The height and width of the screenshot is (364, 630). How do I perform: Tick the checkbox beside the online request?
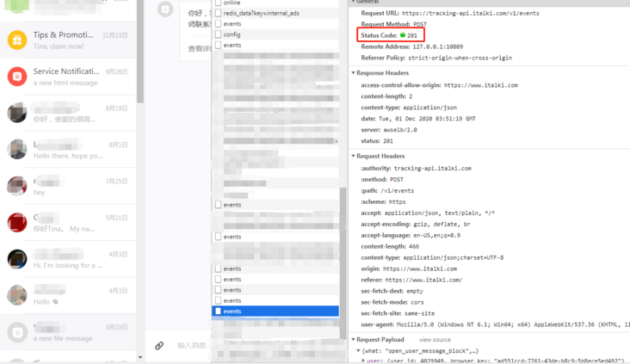tap(218, 3)
